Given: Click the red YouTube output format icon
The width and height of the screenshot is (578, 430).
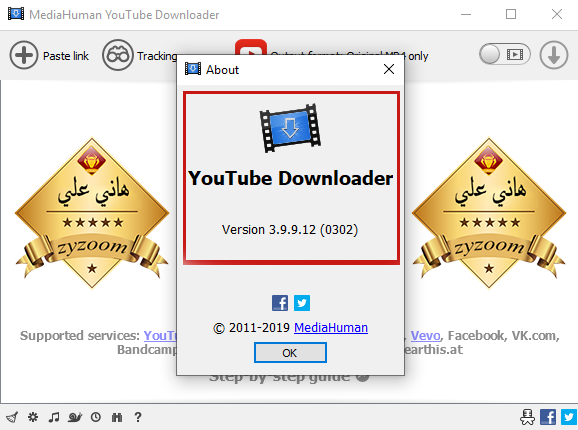Looking at the screenshot, I should [x=251, y=47].
